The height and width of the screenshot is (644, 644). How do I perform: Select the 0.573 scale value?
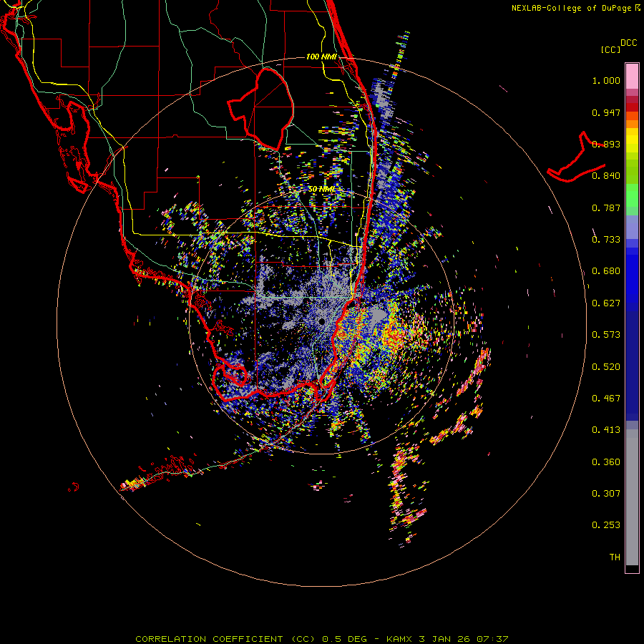pos(606,335)
